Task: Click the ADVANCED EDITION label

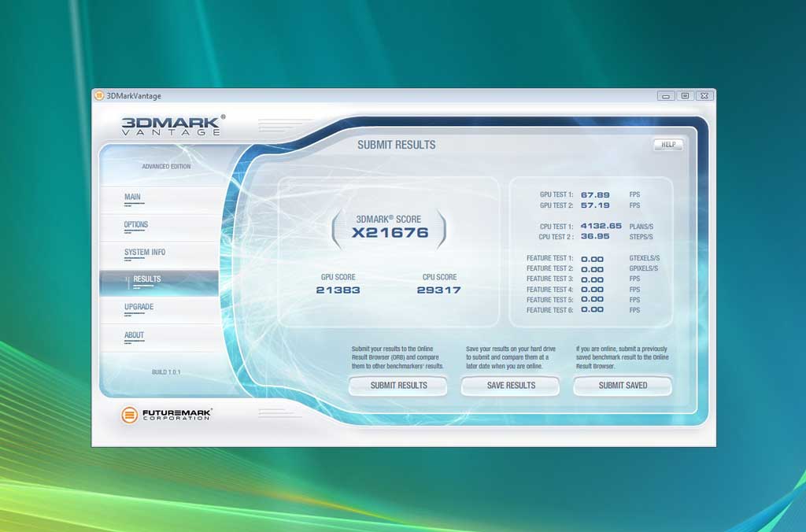Action: coord(166,167)
